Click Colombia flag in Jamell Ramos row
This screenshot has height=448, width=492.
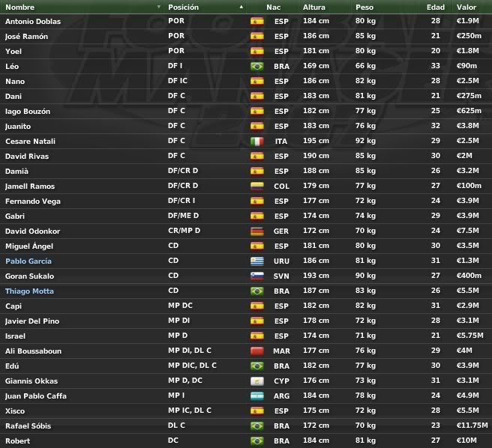point(257,186)
